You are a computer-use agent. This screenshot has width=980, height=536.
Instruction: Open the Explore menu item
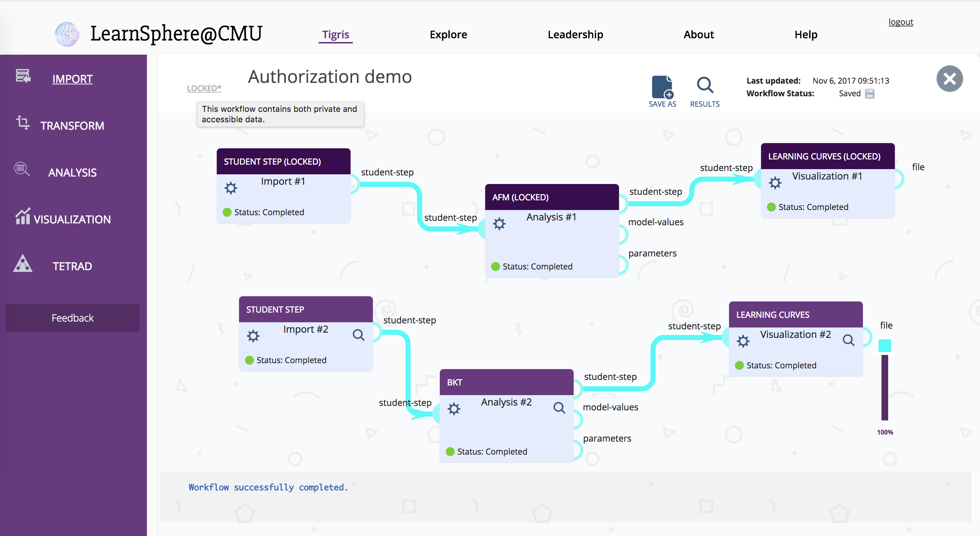click(x=448, y=35)
